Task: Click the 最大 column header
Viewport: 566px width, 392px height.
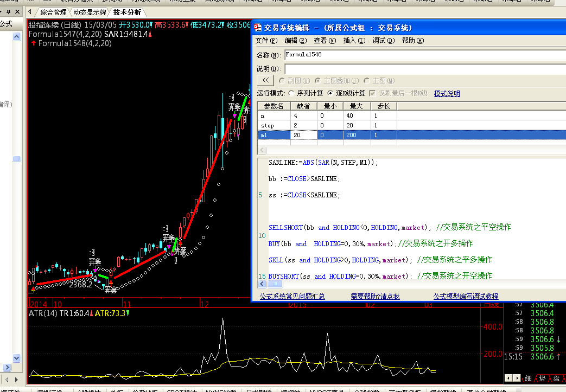Action: (357, 106)
